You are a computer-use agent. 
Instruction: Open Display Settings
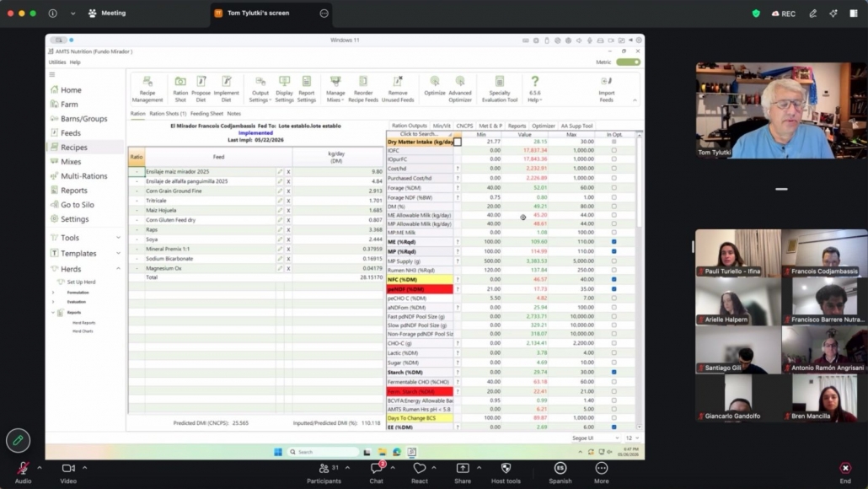coord(284,89)
